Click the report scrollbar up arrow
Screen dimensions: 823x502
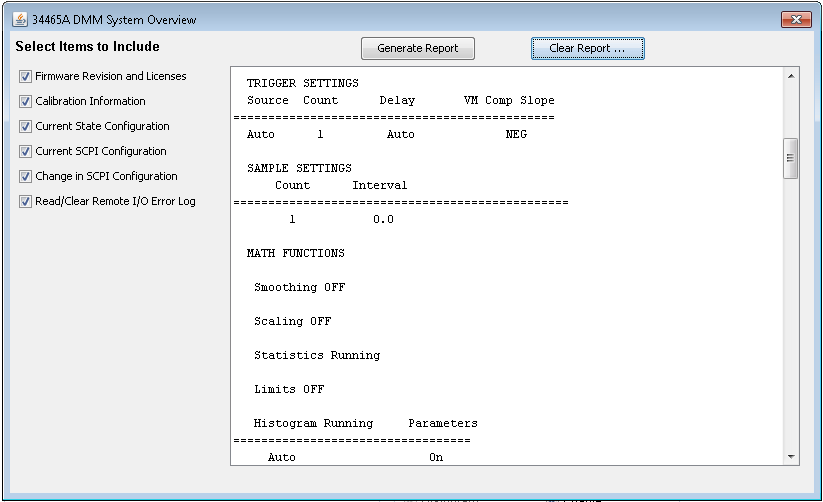(791, 76)
